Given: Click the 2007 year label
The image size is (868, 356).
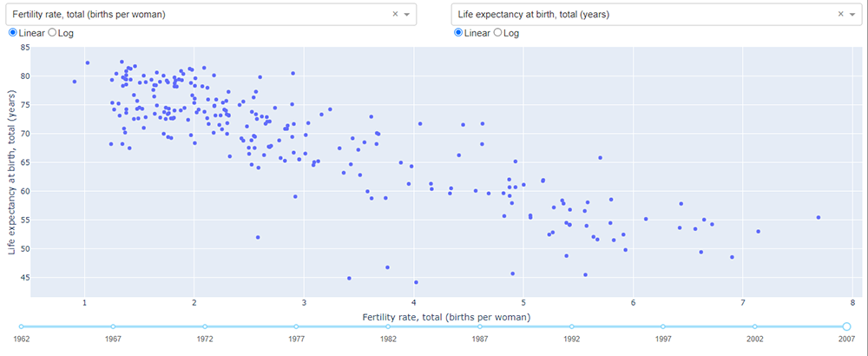Looking at the screenshot, I should click(846, 339).
